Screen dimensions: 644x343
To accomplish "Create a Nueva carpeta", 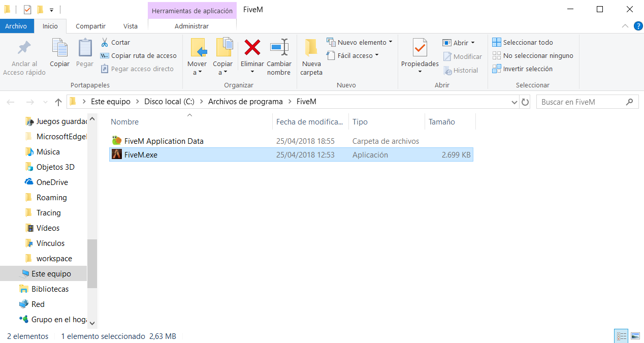I will pyautogui.click(x=311, y=57).
